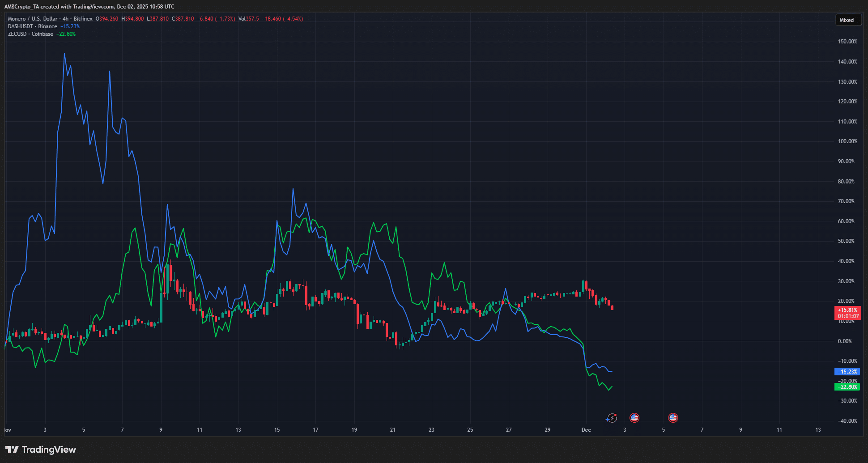Click the lightning bolt latest-news icon
Screen dimensions: 868x463
611,418
